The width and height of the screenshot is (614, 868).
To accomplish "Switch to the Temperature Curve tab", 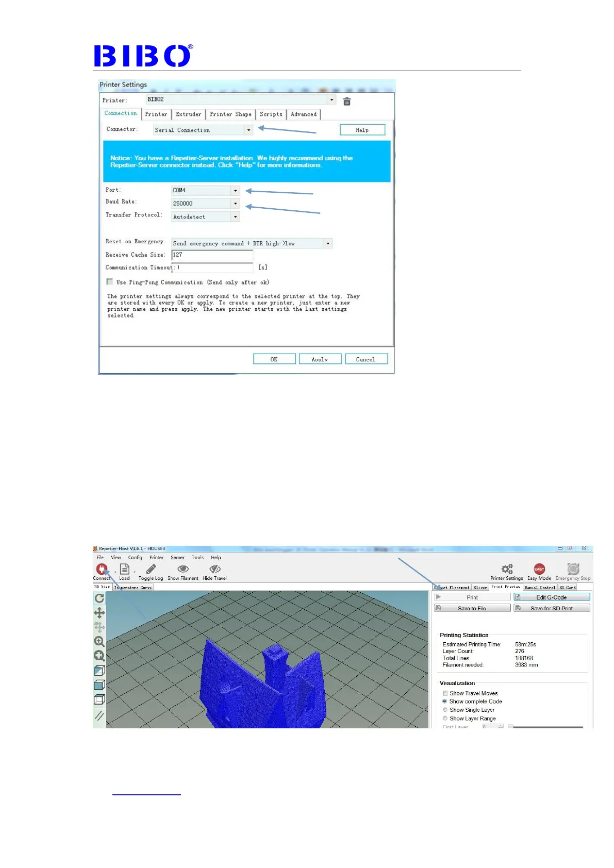I will pos(133,587).
